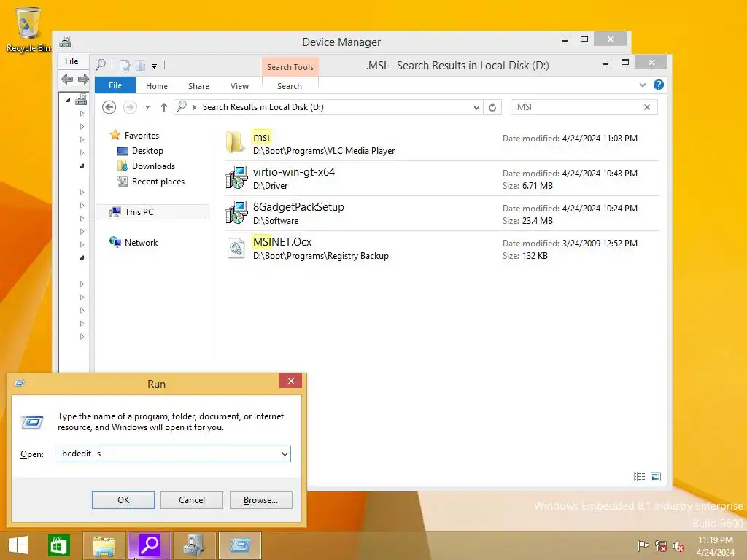The image size is (747, 560).
Task: Switch to the search results taskbar window
Action: 149,545
